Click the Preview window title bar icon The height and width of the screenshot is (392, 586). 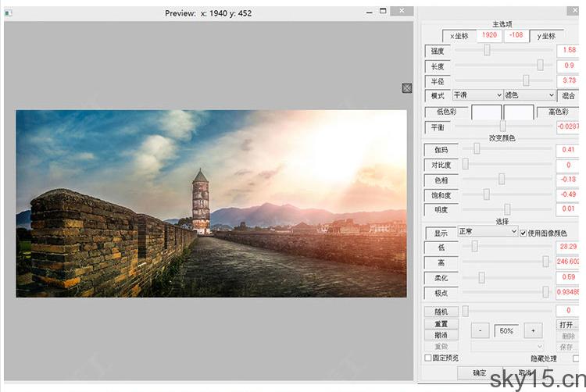point(9,13)
